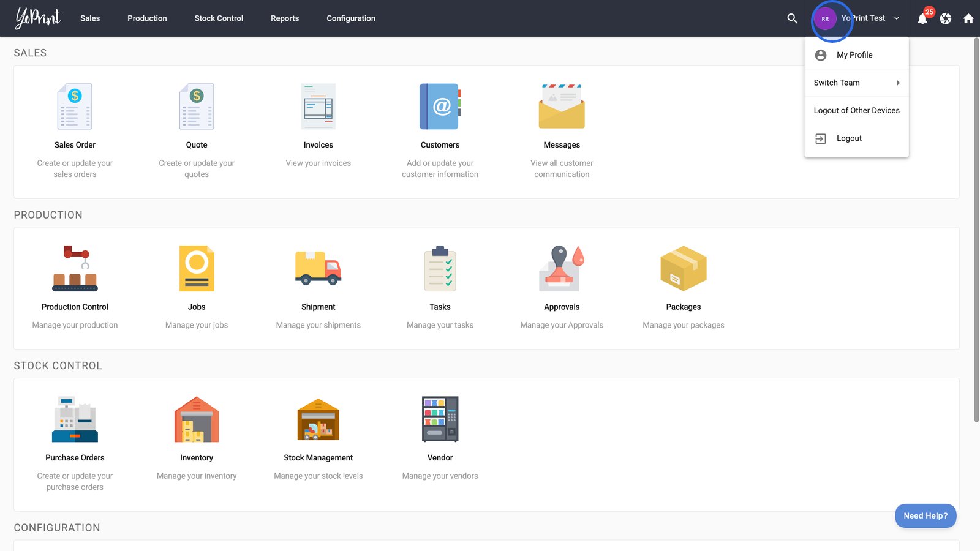This screenshot has width=980, height=551.
Task: Open the Invoices module icon
Action: click(318, 107)
